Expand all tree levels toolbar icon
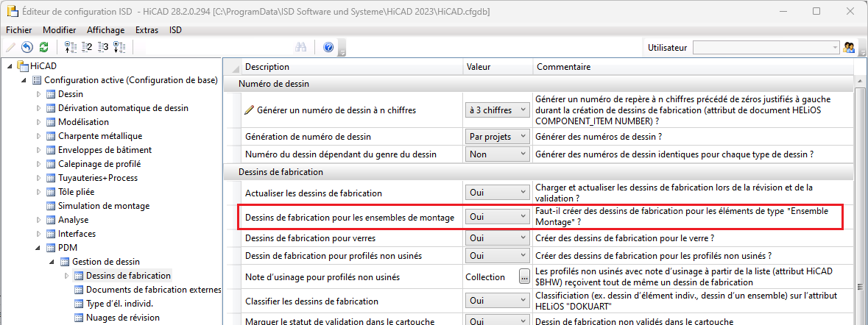The image size is (868, 325). pos(119,47)
